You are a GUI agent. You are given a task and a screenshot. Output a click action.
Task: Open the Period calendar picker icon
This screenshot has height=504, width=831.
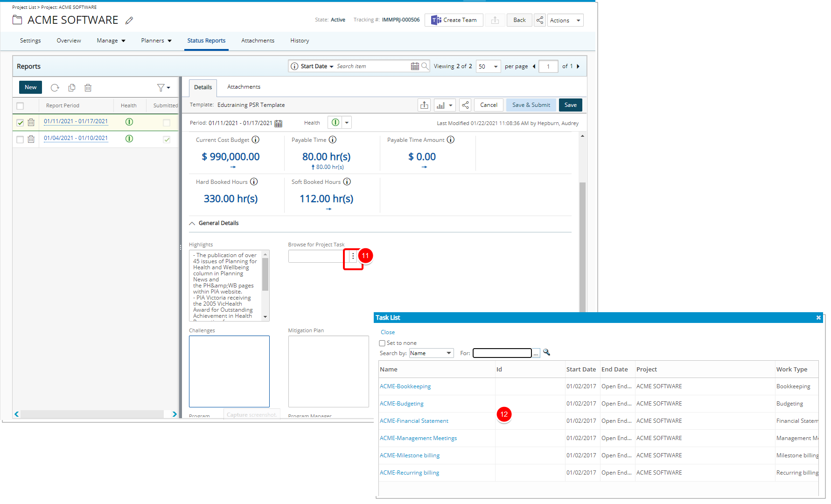click(279, 123)
